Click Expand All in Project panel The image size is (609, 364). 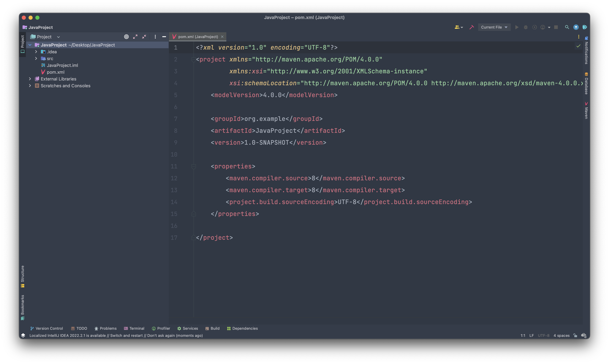point(135,37)
